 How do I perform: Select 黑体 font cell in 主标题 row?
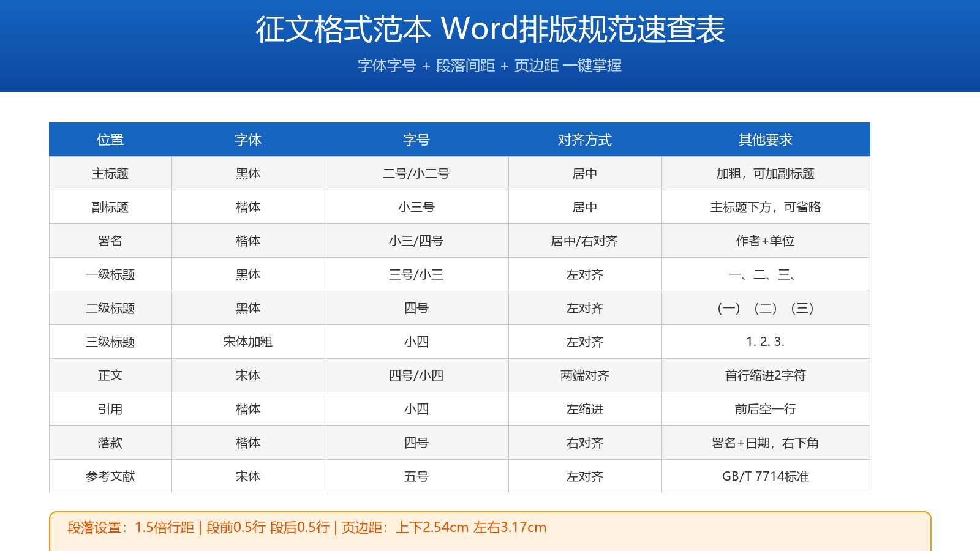tap(248, 173)
